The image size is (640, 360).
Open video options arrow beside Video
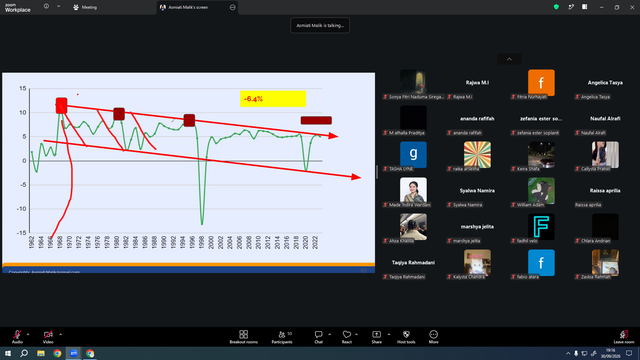pos(60,334)
